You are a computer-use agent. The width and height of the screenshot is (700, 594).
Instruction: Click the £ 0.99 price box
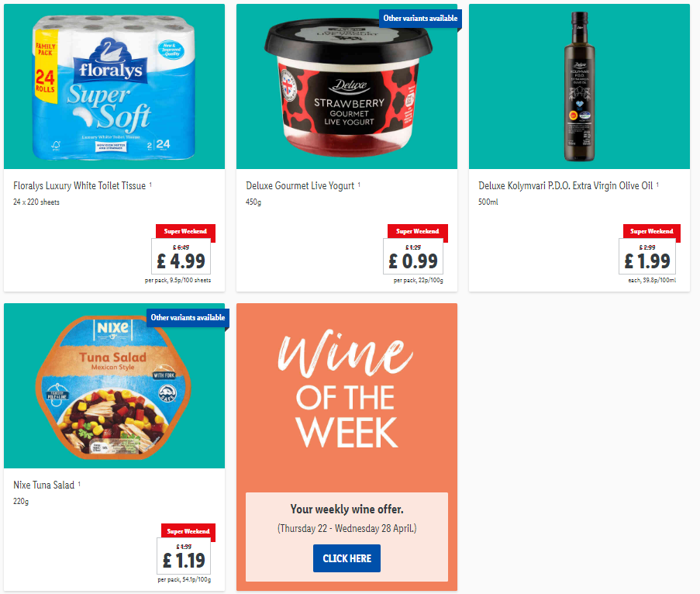coord(413,257)
